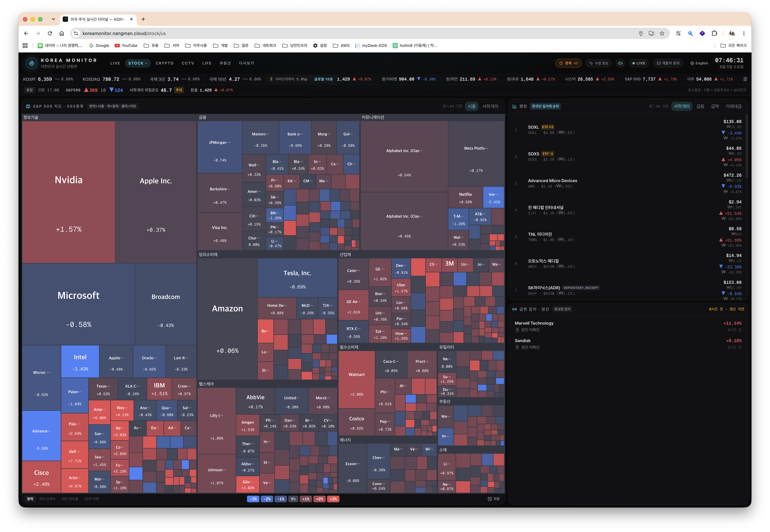Screen dimensions: 770x532
Task: Expand the STOCK navigation dropdown
Action: (x=138, y=63)
